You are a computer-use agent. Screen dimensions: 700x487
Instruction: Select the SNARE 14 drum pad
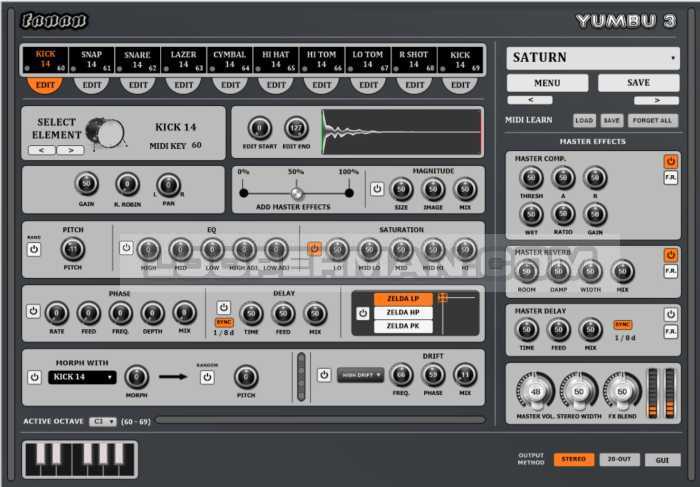138,60
